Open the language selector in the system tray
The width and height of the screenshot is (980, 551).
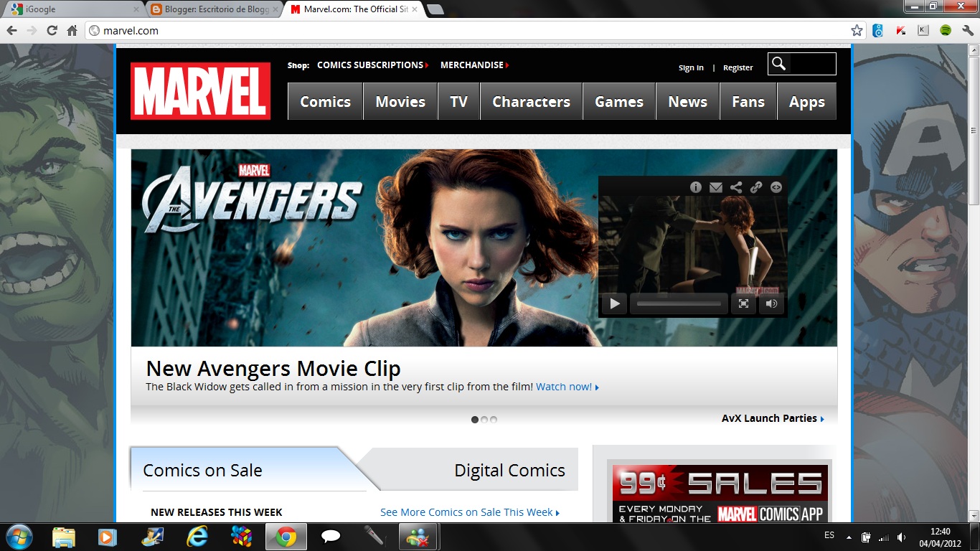pos(829,534)
